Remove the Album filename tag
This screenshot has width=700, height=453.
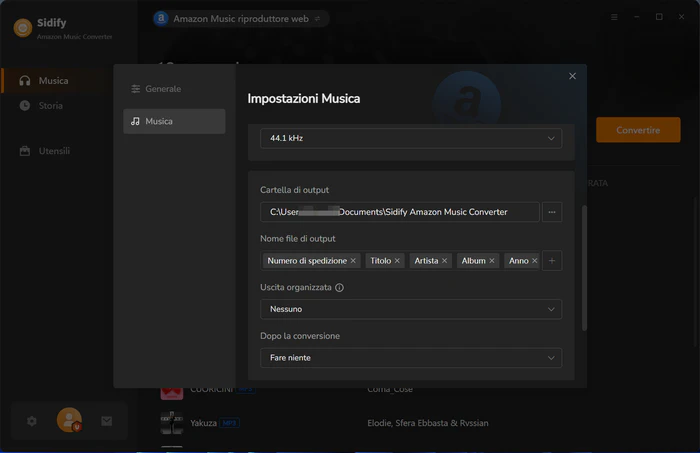[492, 261]
